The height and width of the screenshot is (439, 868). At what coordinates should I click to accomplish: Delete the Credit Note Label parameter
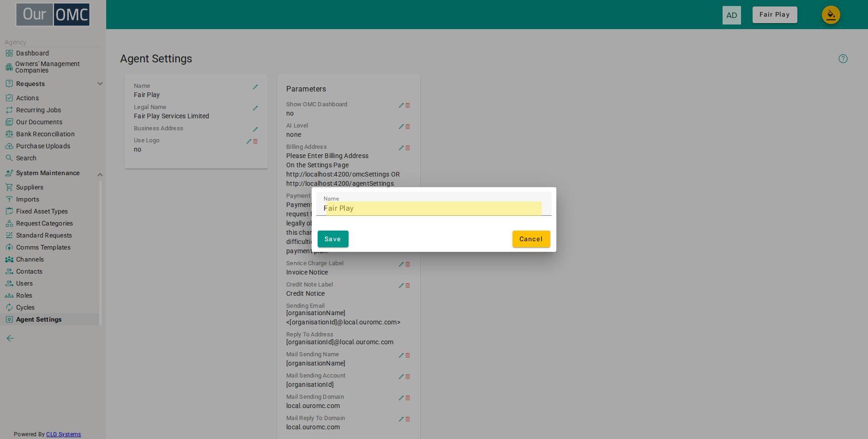click(408, 286)
